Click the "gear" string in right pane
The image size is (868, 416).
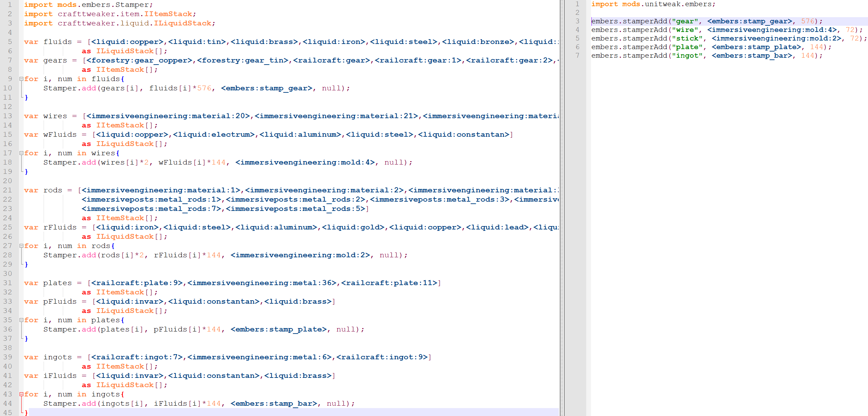coord(685,21)
